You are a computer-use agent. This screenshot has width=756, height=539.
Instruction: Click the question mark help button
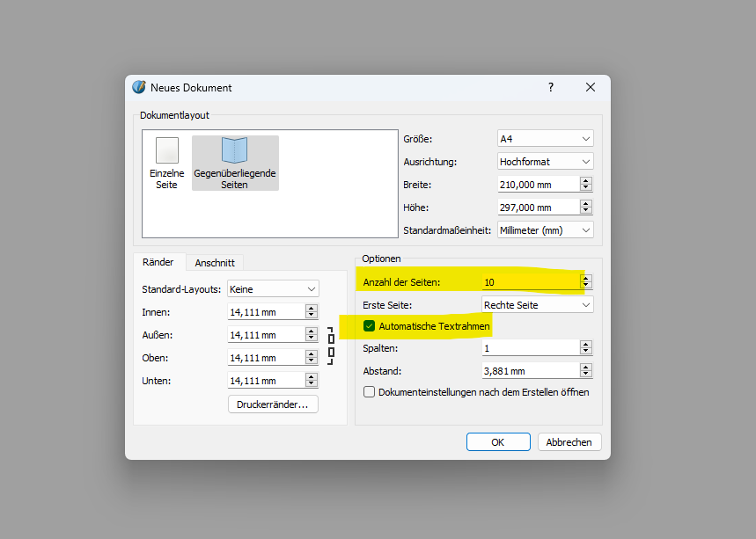coord(551,87)
